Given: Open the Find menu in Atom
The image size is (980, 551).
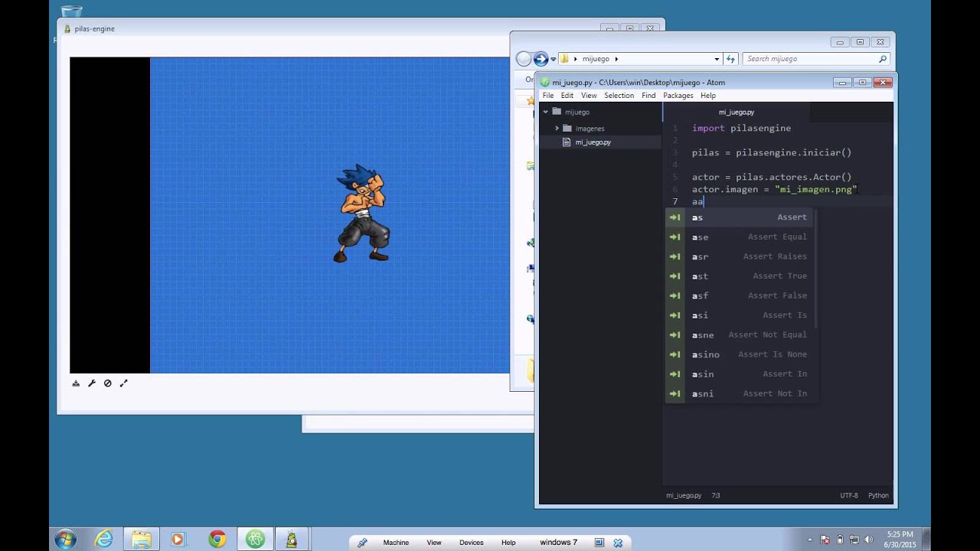Looking at the screenshot, I should click(x=648, y=96).
